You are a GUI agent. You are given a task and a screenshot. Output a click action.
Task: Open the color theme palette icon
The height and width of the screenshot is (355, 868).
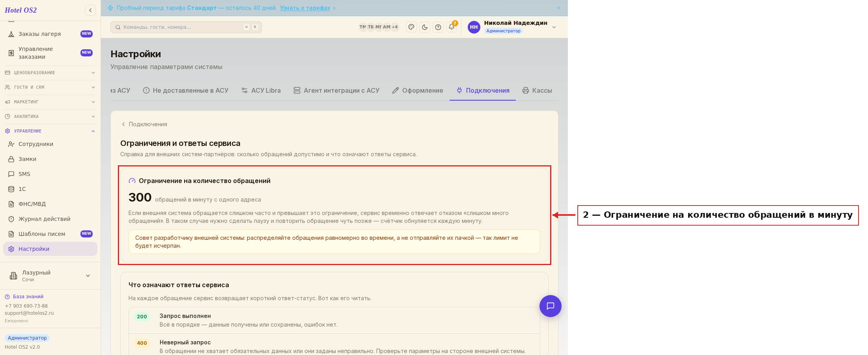click(x=411, y=27)
